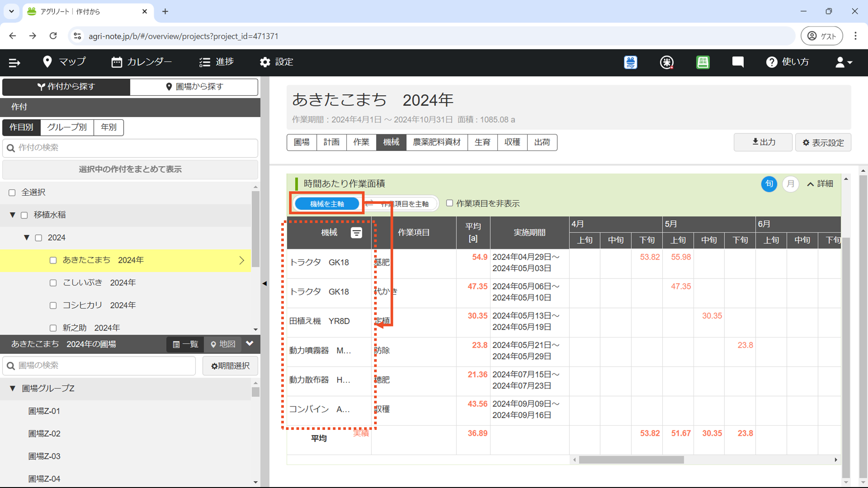Collapse the 圃場 panel chevron
Viewport: 868px width, 488px height.
pyautogui.click(x=250, y=344)
